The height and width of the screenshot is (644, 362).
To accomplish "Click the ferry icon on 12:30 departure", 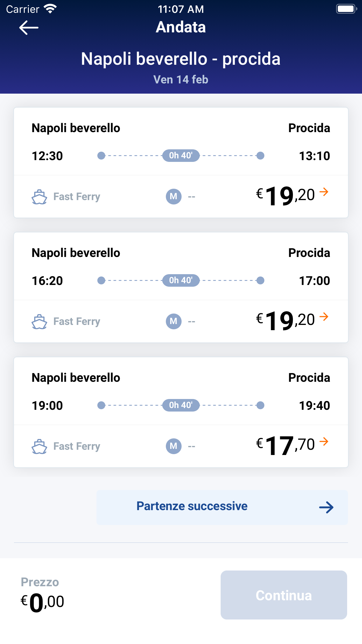I will 39,197.
